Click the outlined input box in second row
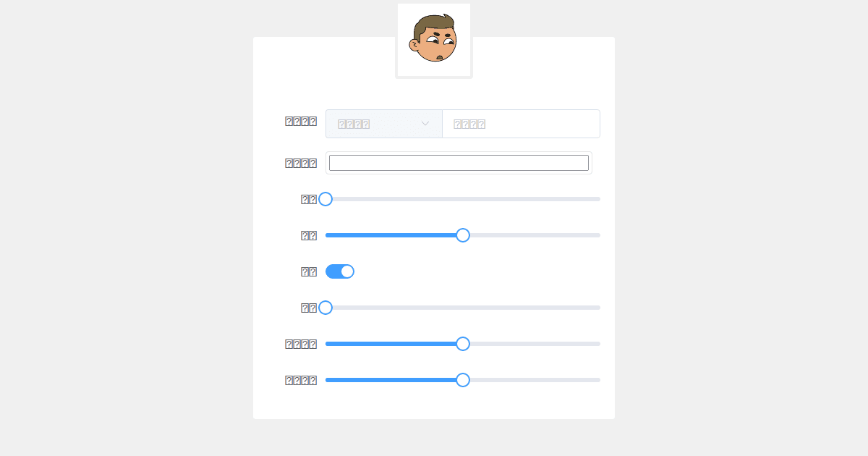This screenshot has height=456, width=868. [459, 163]
